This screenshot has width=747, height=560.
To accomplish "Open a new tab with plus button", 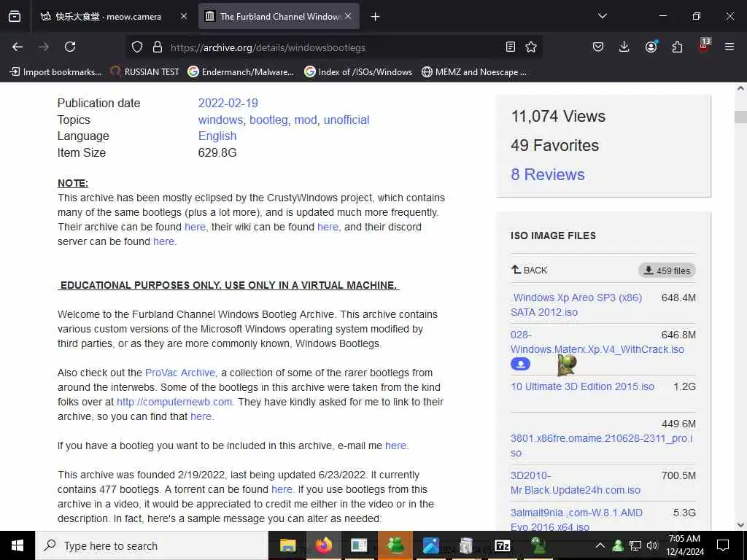I will (375, 17).
